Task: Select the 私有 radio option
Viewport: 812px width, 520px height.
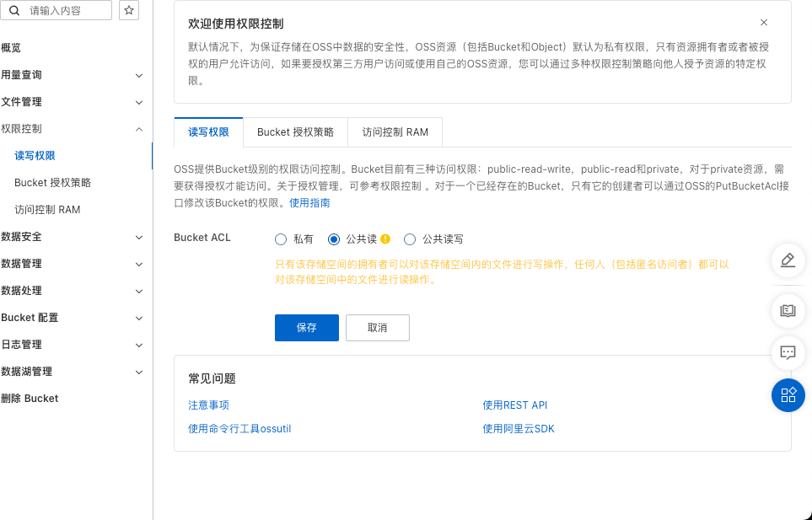Action: coord(281,239)
